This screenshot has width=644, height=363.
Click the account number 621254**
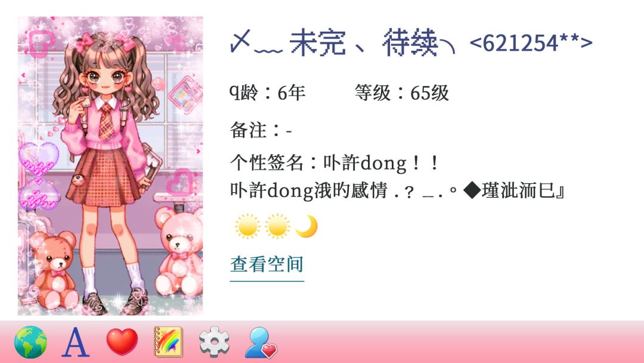click(x=531, y=43)
